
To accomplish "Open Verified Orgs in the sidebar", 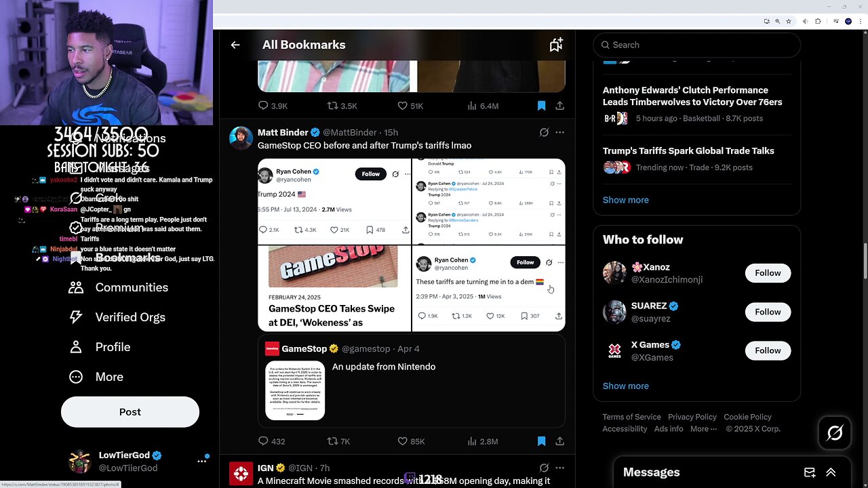I will tap(117, 317).
